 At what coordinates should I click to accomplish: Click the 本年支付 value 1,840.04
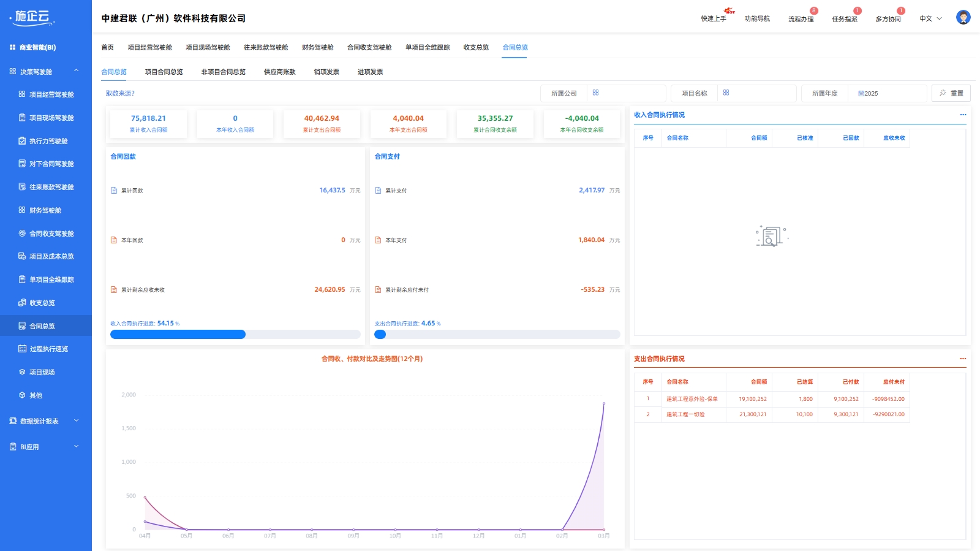pyautogui.click(x=591, y=240)
